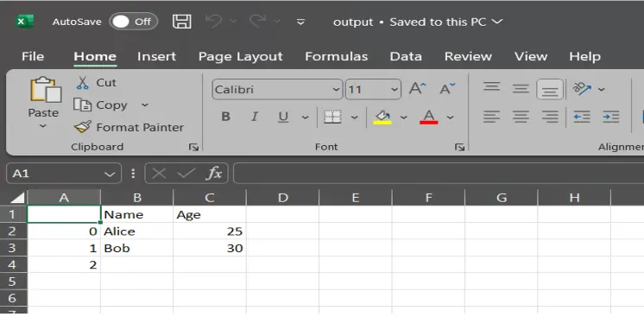Select the cell containing Bob
Viewport: 644px width, 317px height.
[136, 249]
